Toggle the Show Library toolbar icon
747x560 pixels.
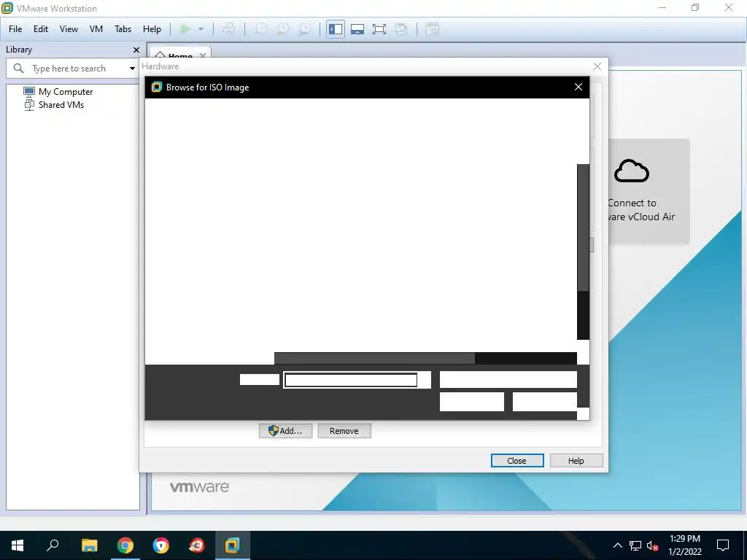(336, 29)
